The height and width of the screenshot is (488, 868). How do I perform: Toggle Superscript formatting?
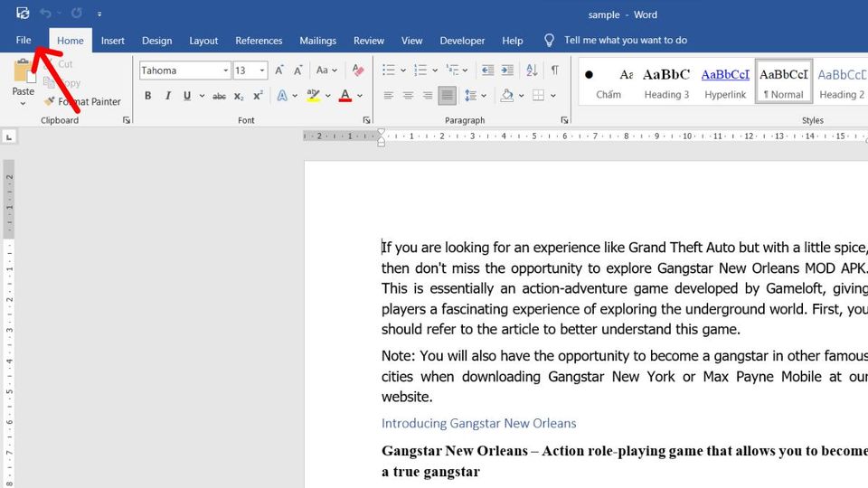(258, 96)
